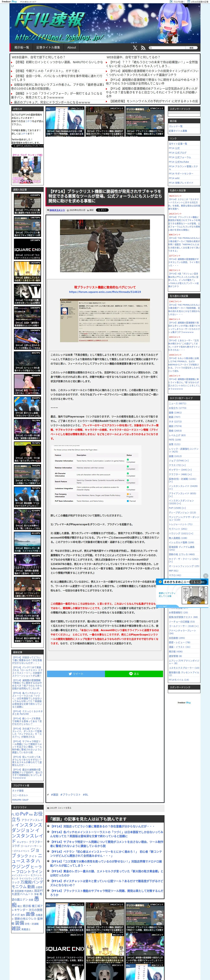Click the FF14速報 header banner

coord(105,24)
